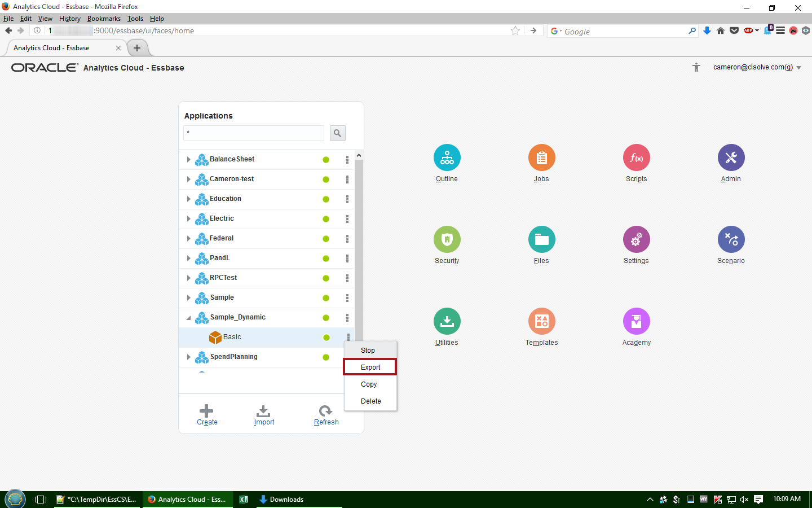Click the Create plus icon
This screenshot has height=508, width=812.
[x=207, y=411]
